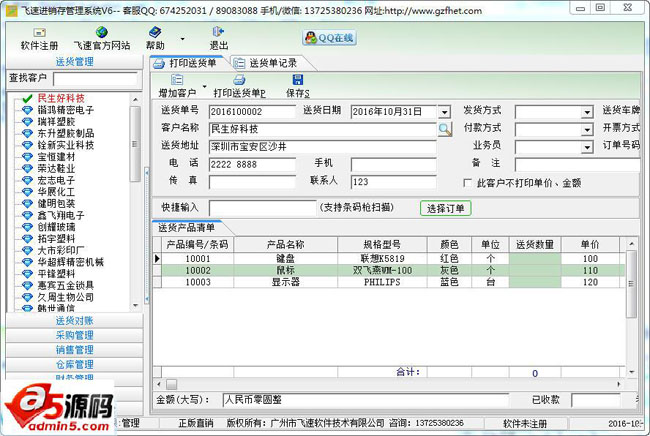650x436 pixels.
Task: Click the 快捷输入 input field
Action: 262,208
